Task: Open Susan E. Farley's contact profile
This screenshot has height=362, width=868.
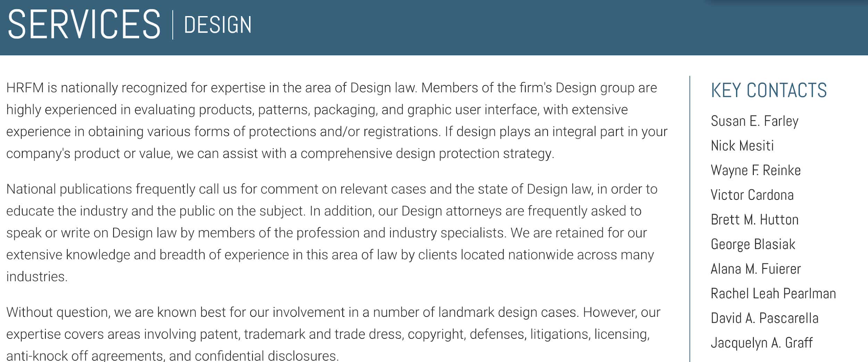Action: pyautogui.click(x=754, y=121)
